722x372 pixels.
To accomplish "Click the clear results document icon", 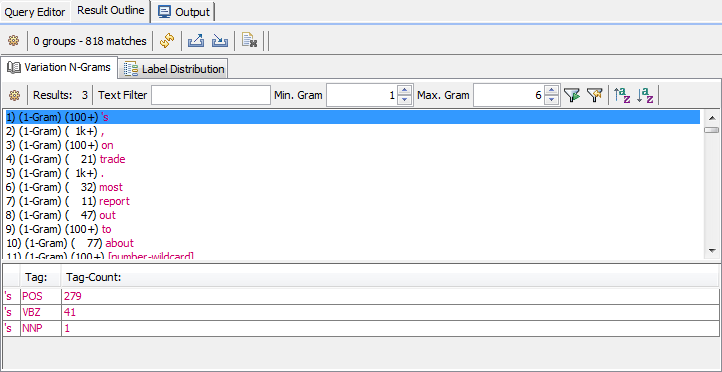I will [249, 41].
